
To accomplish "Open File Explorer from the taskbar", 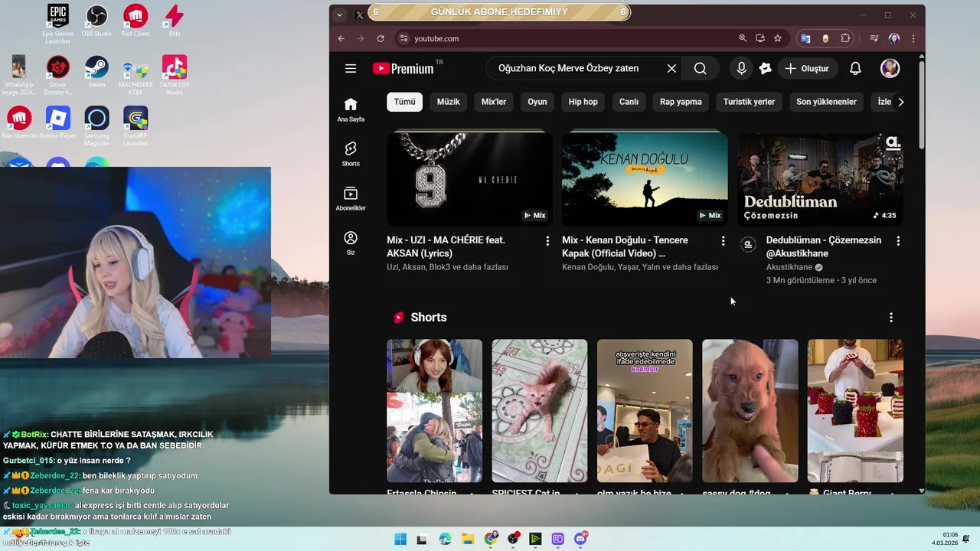I will click(x=468, y=539).
